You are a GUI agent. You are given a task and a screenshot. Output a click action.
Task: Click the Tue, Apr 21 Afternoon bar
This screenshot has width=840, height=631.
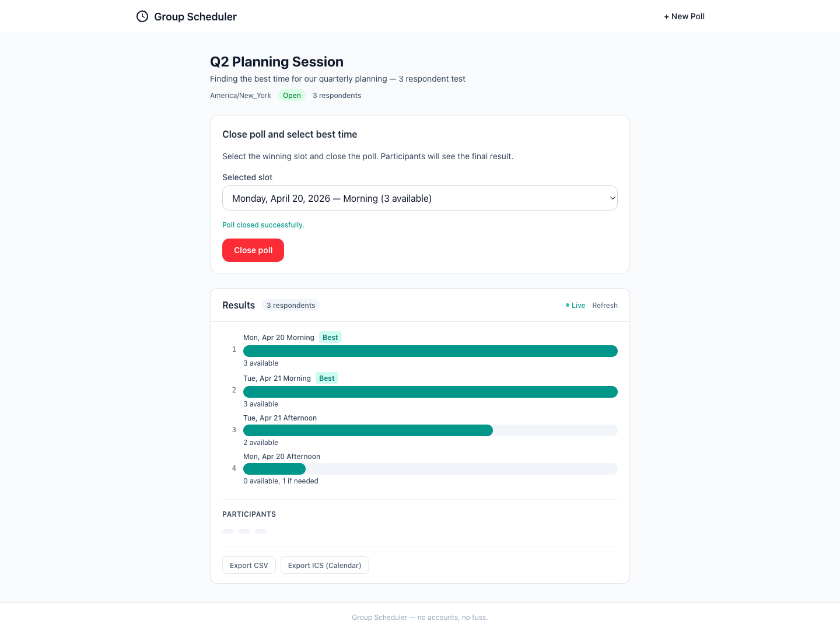(x=367, y=430)
